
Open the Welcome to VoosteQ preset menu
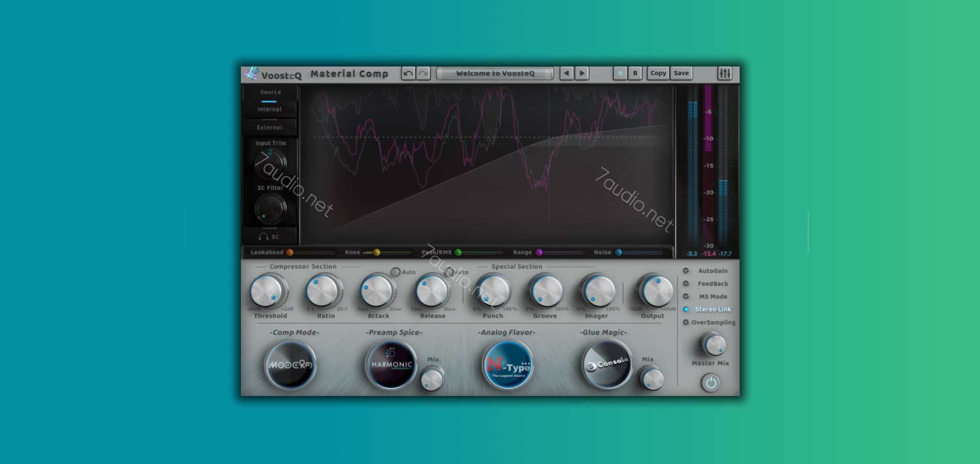(495, 73)
